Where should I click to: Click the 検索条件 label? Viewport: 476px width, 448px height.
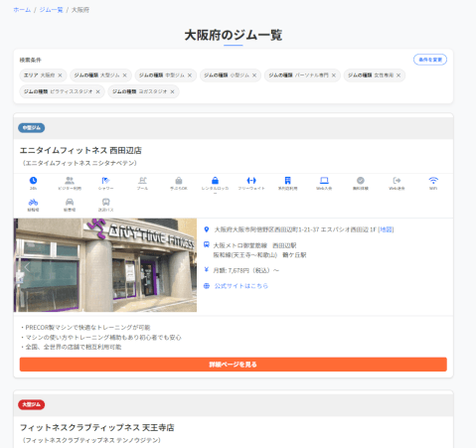pyautogui.click(x=30, y=60)
